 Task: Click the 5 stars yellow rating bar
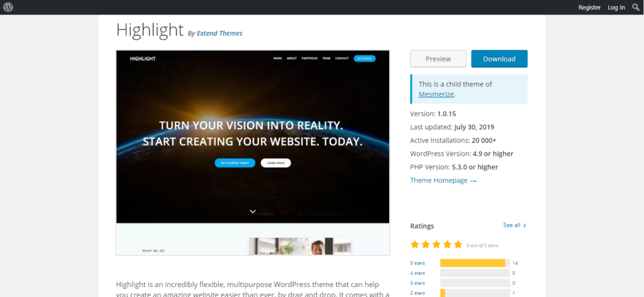[x=472, y=263]
